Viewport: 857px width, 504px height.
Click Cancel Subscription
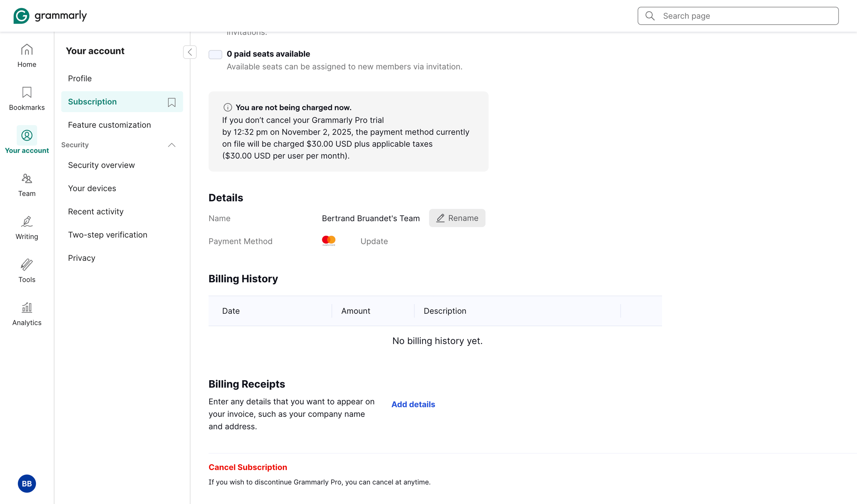click(x=248, y=467)
